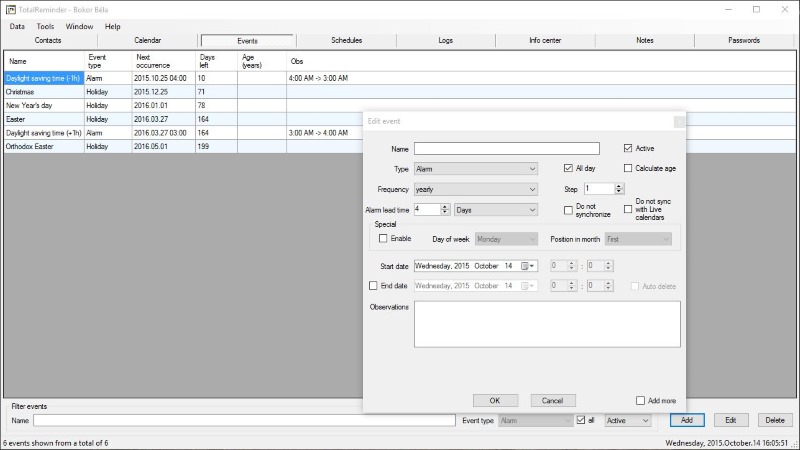The image size is (800, 450).
Task: Sort by the Event type column header
Action: tap(108, 61)
